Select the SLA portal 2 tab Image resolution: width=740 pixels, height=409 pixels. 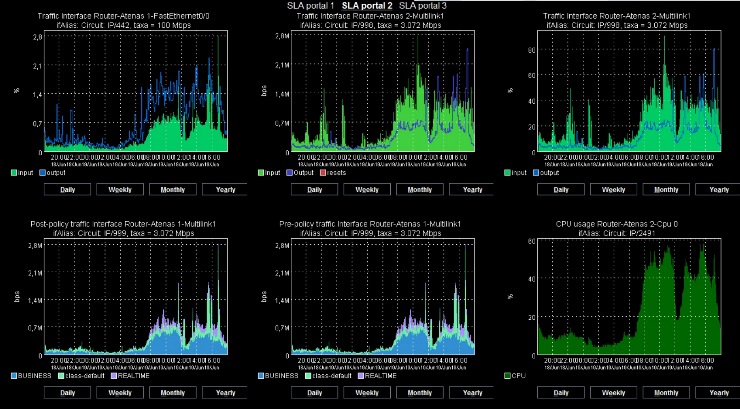367,6
